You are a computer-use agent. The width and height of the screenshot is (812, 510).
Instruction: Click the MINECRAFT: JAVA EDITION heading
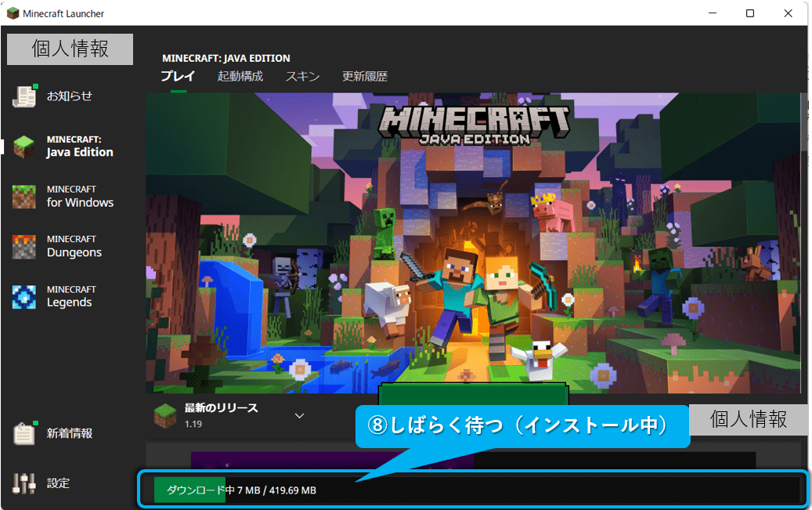coord(226,58)
